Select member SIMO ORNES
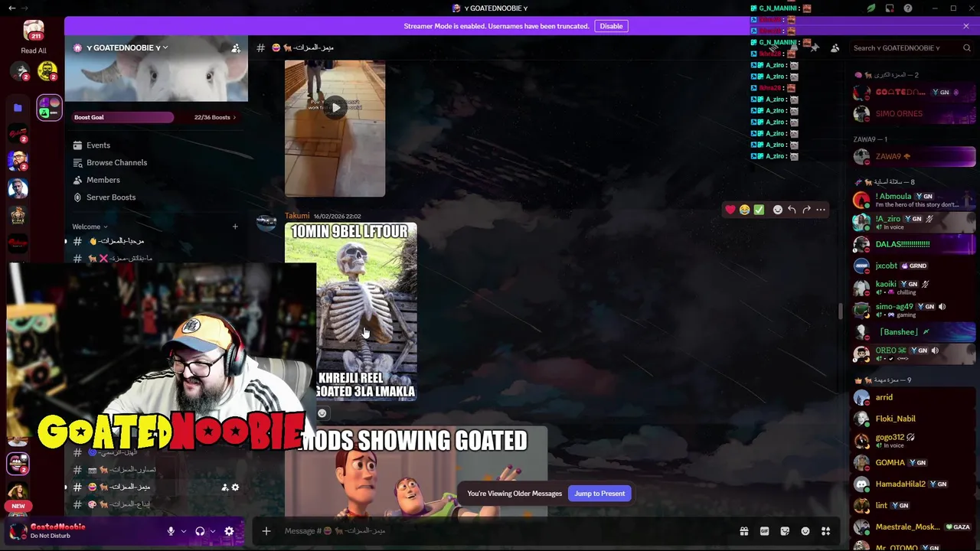Screen dimensions: 980x551 (913, 114)
